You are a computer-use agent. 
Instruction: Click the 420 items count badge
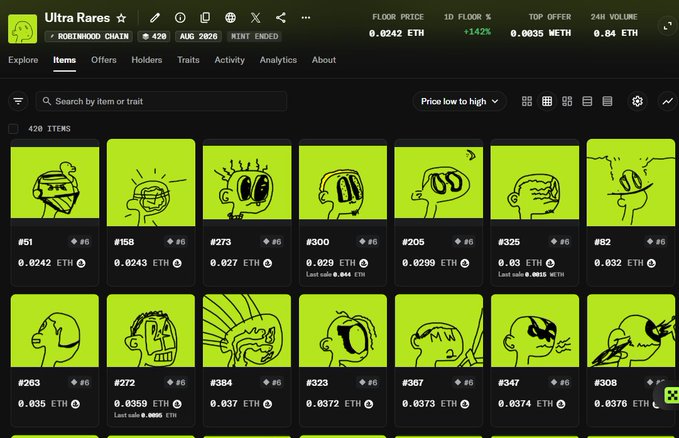tap(154, 36)
